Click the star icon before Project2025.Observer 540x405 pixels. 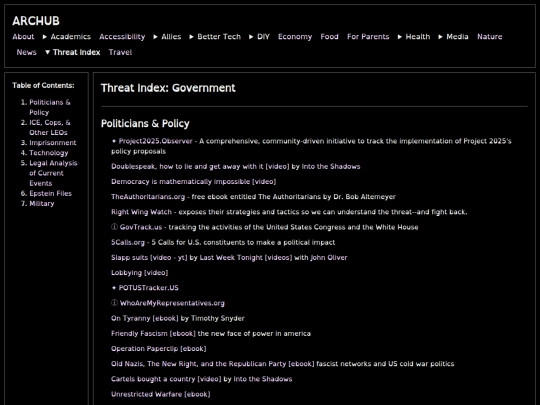pyautogui.click(x=114, y=141)
